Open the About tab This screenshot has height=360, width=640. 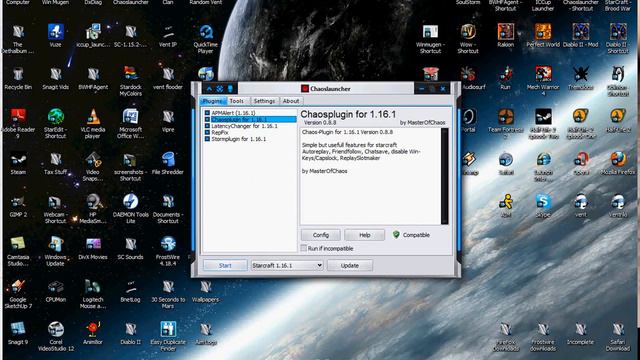coord(291,101)
